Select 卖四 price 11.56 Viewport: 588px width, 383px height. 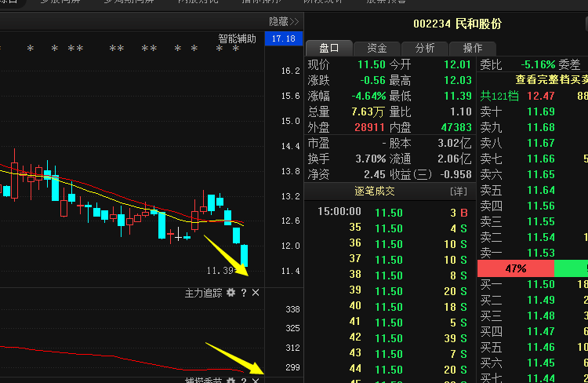point(541,206)
